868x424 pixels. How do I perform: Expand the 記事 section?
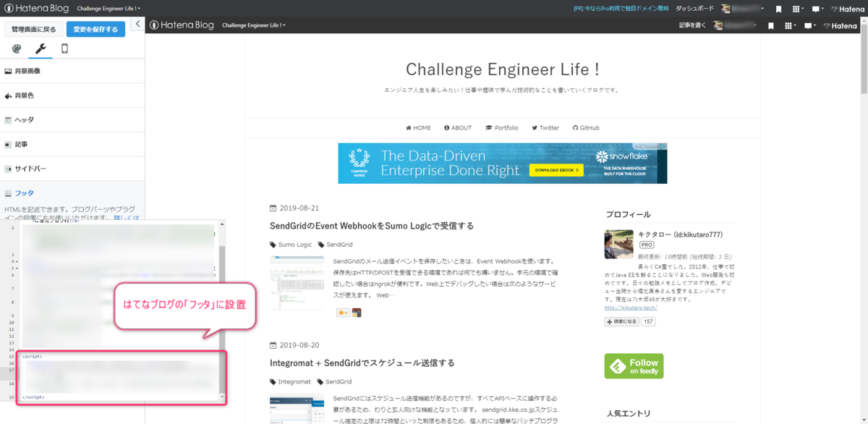[x=72, y=144]
